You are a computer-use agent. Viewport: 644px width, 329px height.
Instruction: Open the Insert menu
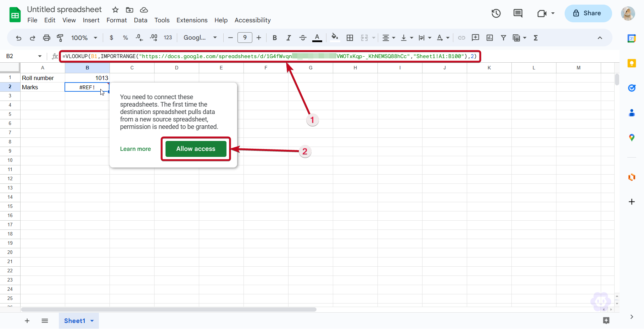coord(91,20)
